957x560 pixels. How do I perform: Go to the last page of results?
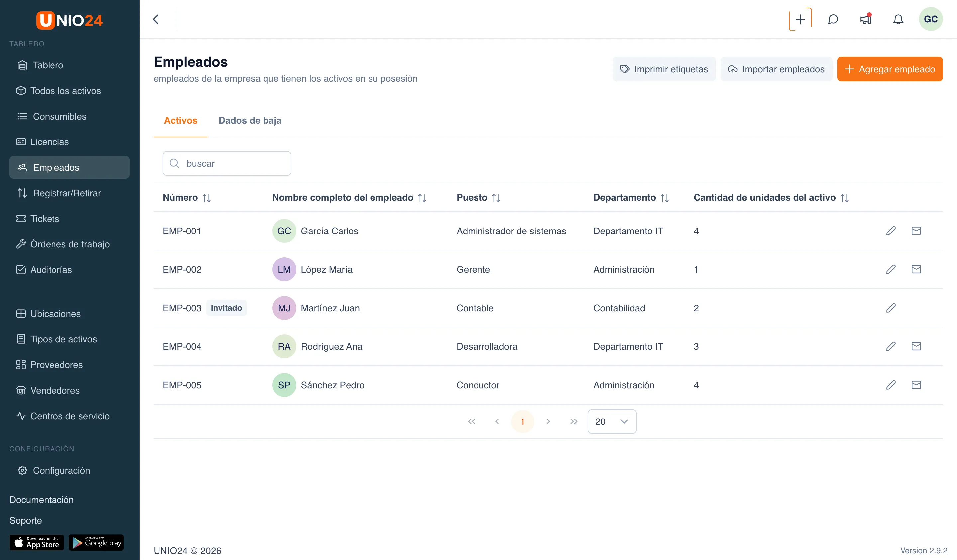coord(574,421)
